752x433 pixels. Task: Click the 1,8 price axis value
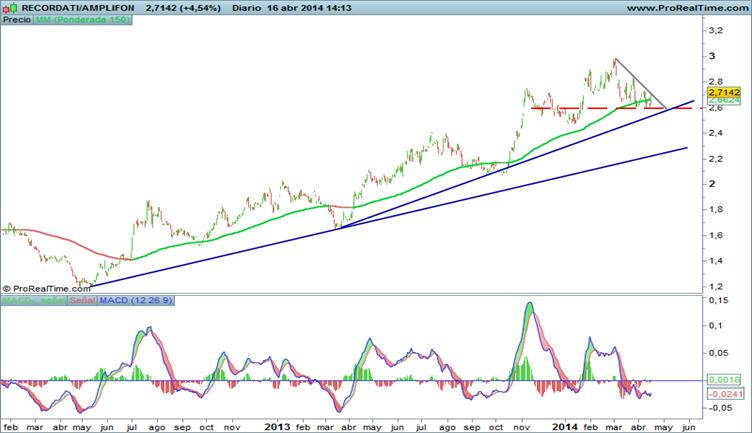[716, 210]
